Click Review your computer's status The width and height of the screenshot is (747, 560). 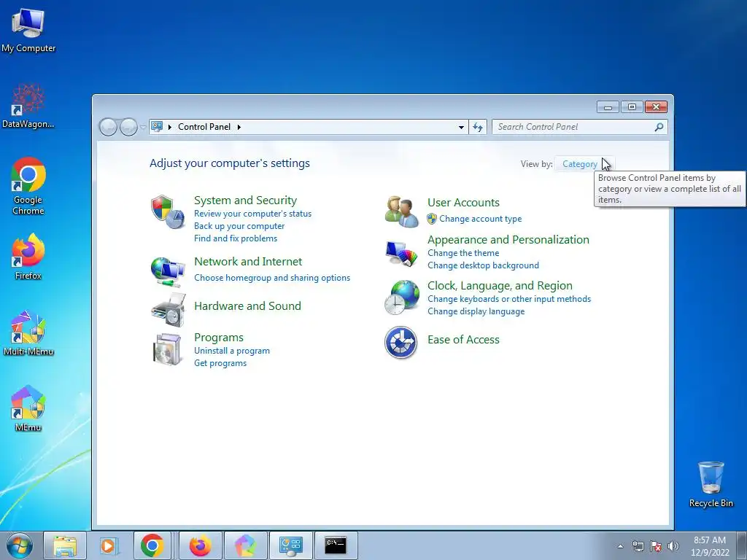[252, 214]
